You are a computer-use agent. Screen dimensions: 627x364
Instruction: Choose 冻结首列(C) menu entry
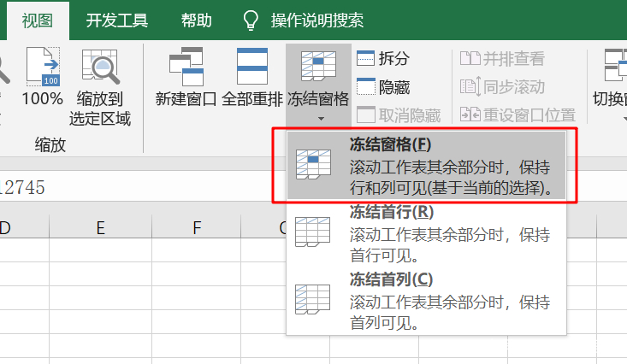(x=426, y=301)
